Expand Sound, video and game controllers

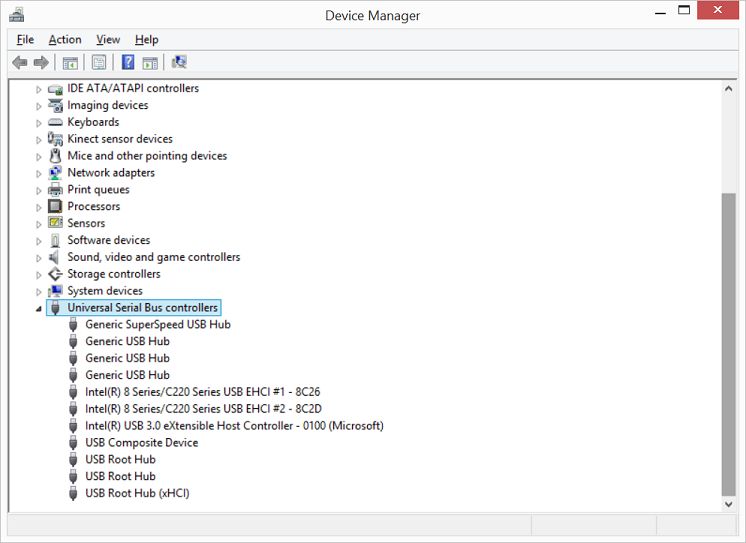[39, 257]
